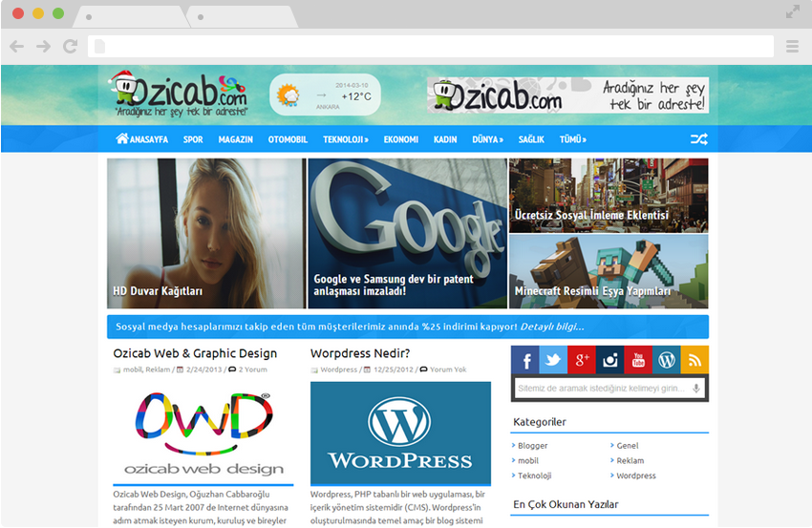The width and height of the screenshot is (812, 528).
Task: Open the MAGAZIN menu item
Action: (236, 139)
